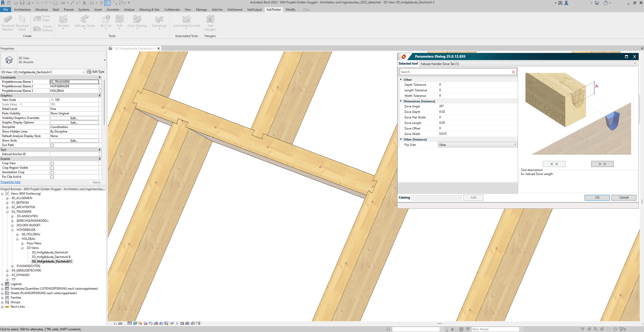Viewport: 644px width, 332px height.
Task: Click the Half Lap Corner tool
Action: tap(84, 19)
